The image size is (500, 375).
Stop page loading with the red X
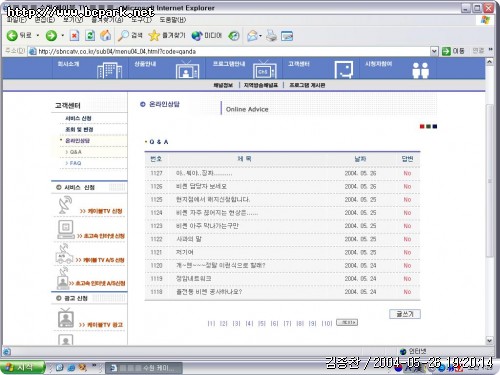[74, 35]
